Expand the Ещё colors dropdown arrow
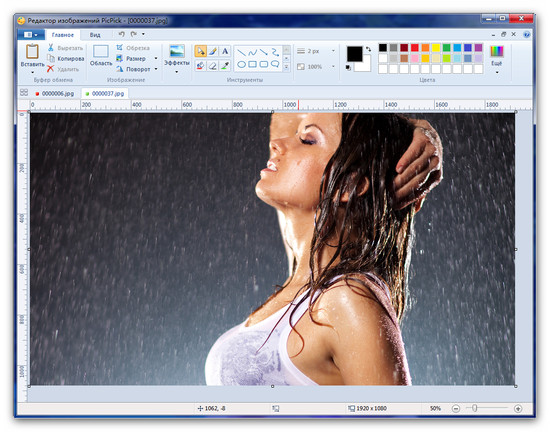 click(x=497, y=72)
